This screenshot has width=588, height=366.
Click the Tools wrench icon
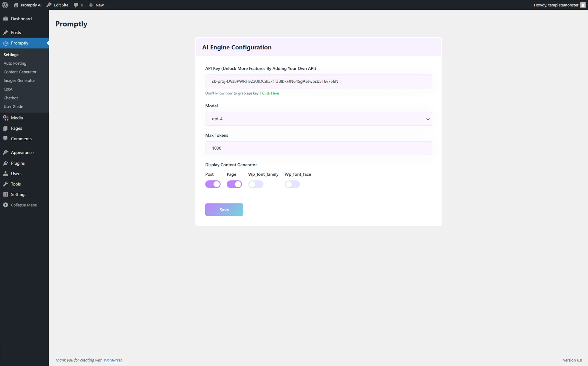click(5, 184)
